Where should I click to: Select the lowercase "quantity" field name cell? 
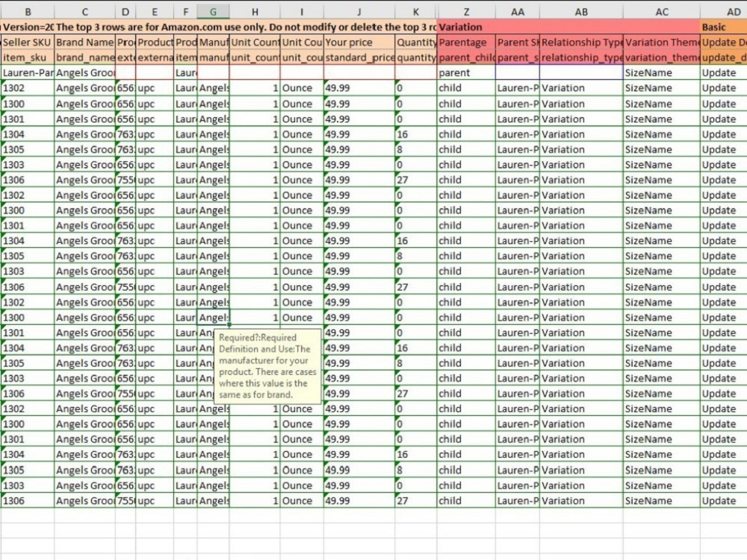point(416,57)
